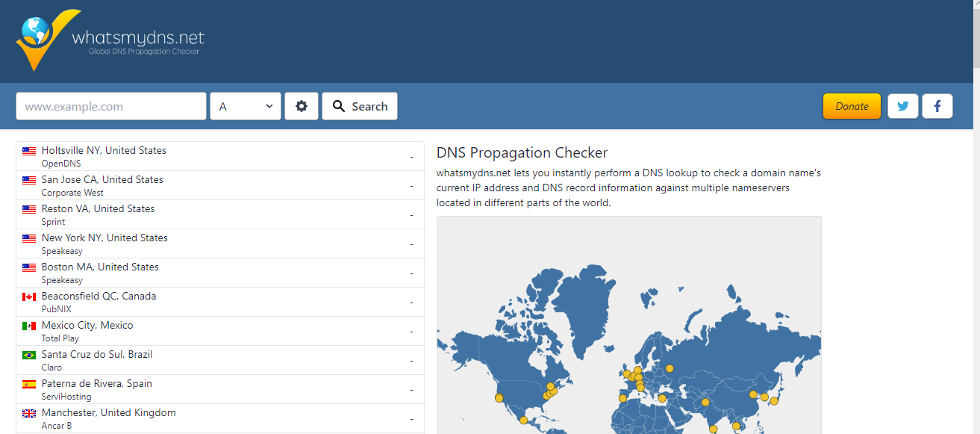Select Holtsville NY, United States server

(220, 156)
